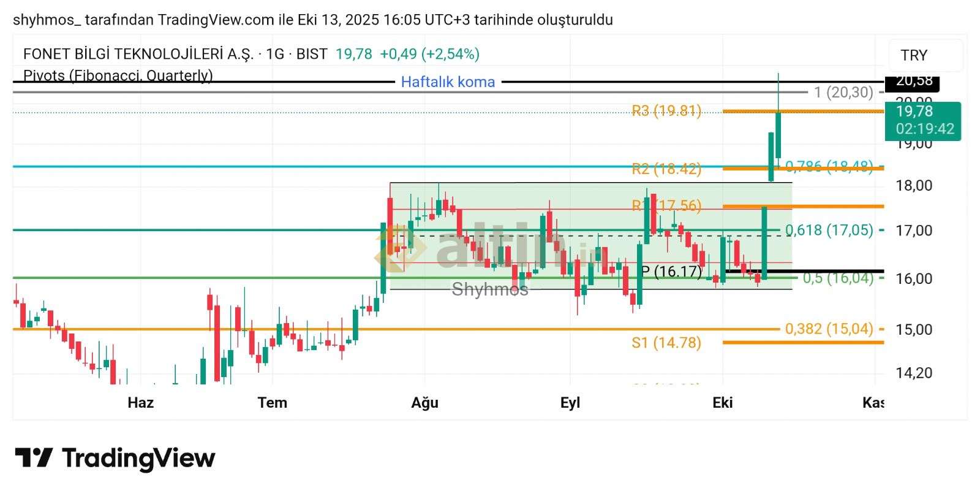Select the 'Ağu' month on time axis
The width and height of the screenshot is (980, 496).
click(x=424, y=402)
